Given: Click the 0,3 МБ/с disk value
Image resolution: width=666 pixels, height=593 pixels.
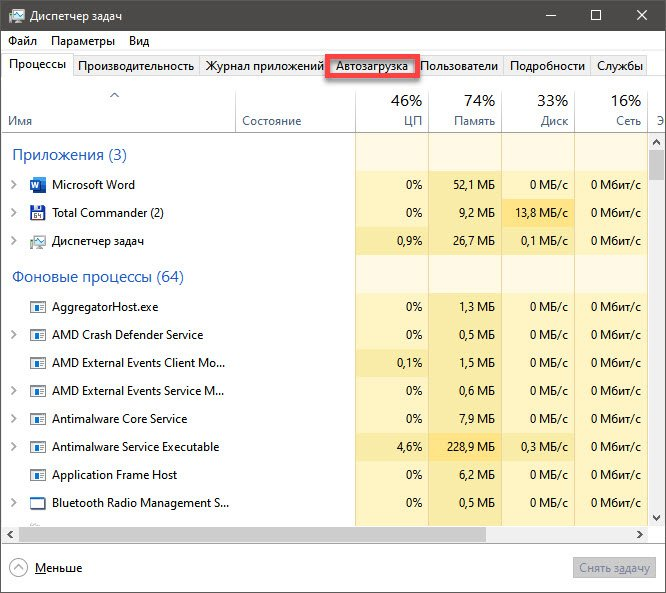Looking at the screenshot, I should point(544,447).
